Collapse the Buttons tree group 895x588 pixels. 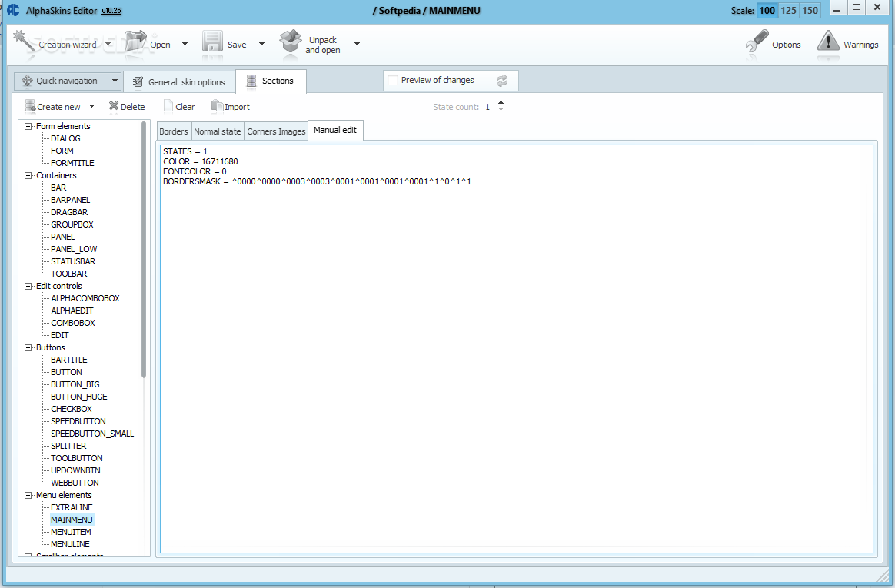(x=28, y=347)
